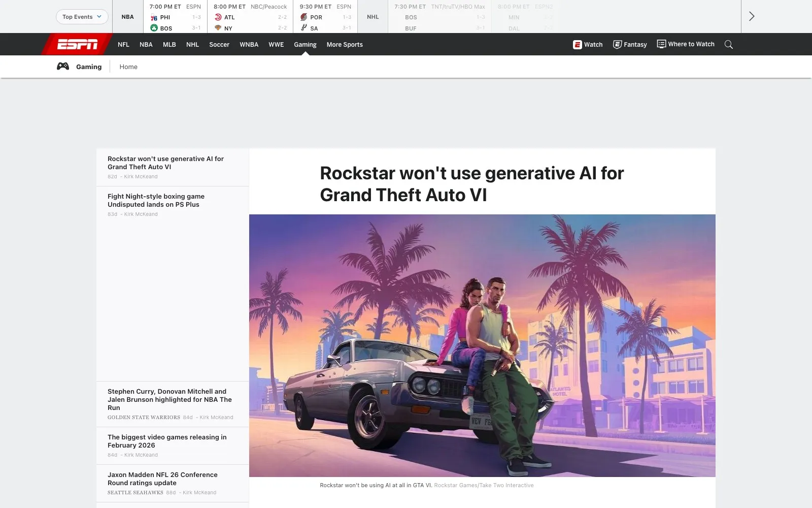812x508 pixels.
Task: Select the Gaming nav item
Action: click(305, 45)
